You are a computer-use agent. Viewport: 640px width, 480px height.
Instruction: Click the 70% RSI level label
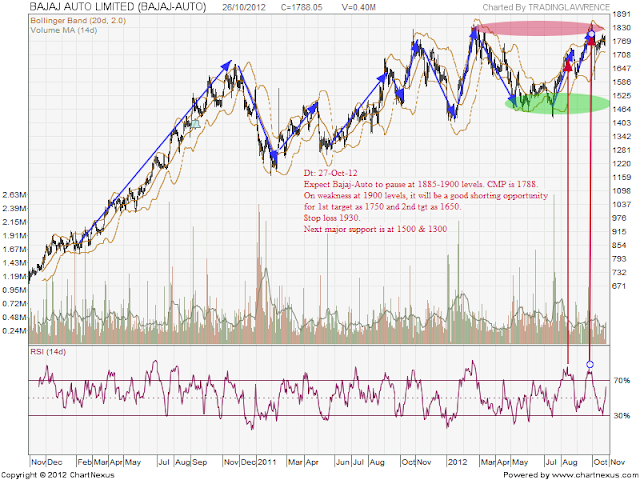click(x=622, y=380)
